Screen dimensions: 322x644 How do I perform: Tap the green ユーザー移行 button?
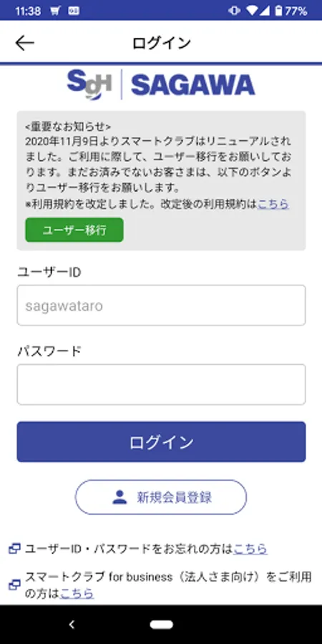[x=74, y=230]
